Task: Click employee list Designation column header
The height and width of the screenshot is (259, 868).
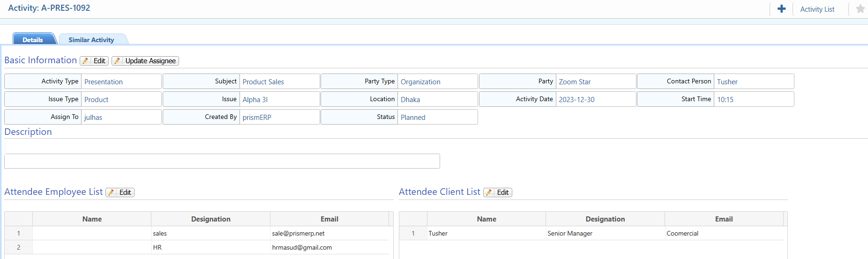Action: click(210, 219)
